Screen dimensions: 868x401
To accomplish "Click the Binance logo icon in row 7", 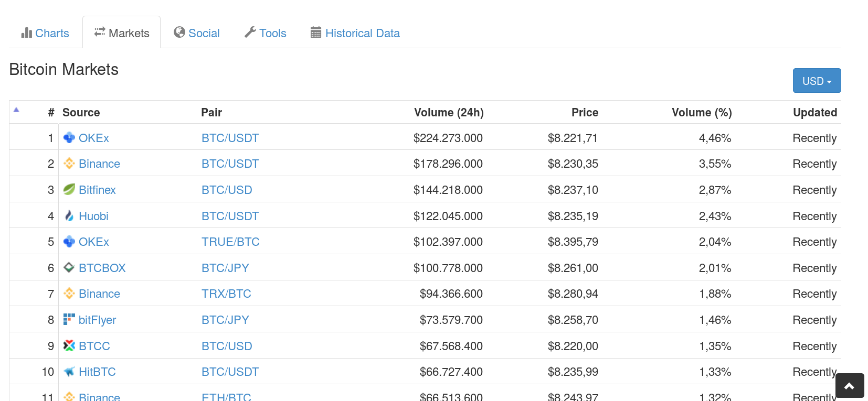I will (69, 294).
